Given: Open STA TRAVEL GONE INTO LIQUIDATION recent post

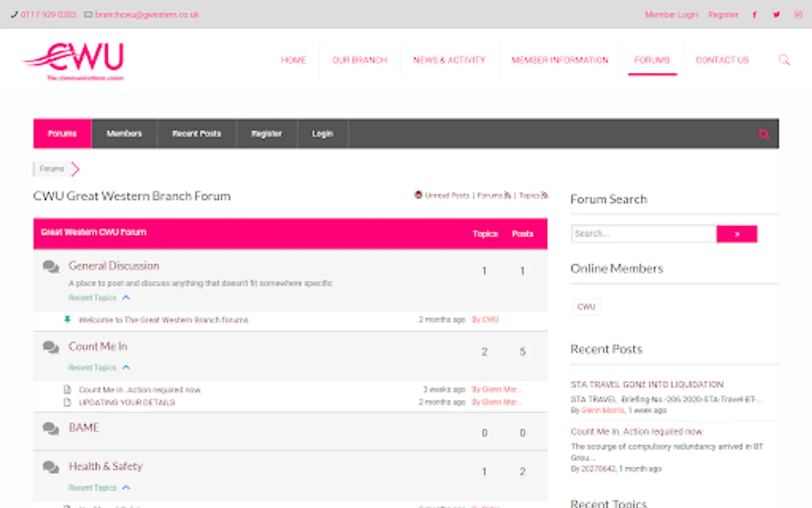Looking at the screenshot, I should pyautogui.click(x=647, y=384).
